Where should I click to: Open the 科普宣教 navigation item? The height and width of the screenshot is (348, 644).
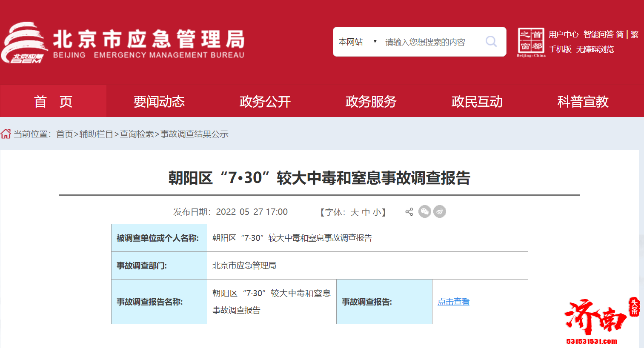[x=583, y=101]
